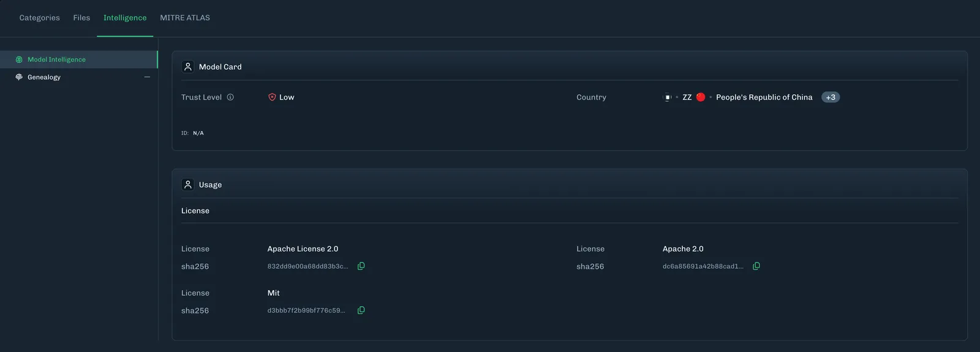980x352 pixels.
Task: Copy the Apache License 2.0 sha256 hash
Action: point(361,266)
